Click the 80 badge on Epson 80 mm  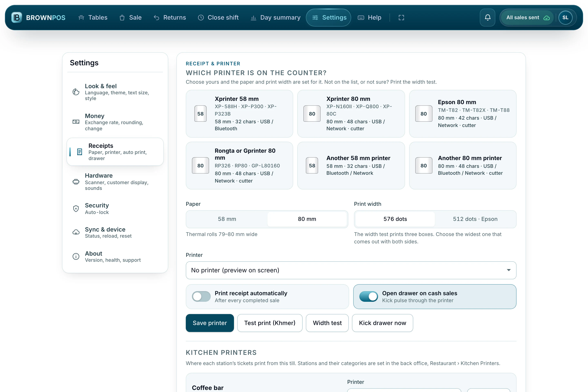424,114
